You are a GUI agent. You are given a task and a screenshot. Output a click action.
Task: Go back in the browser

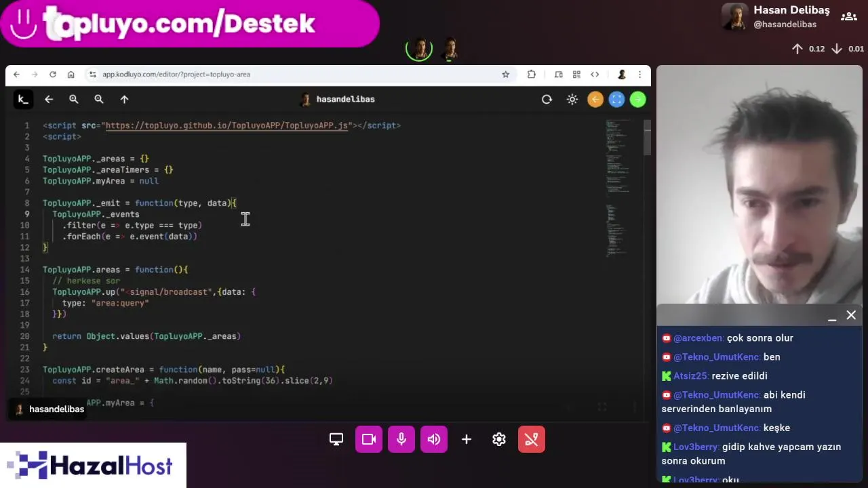coord(16,75)
